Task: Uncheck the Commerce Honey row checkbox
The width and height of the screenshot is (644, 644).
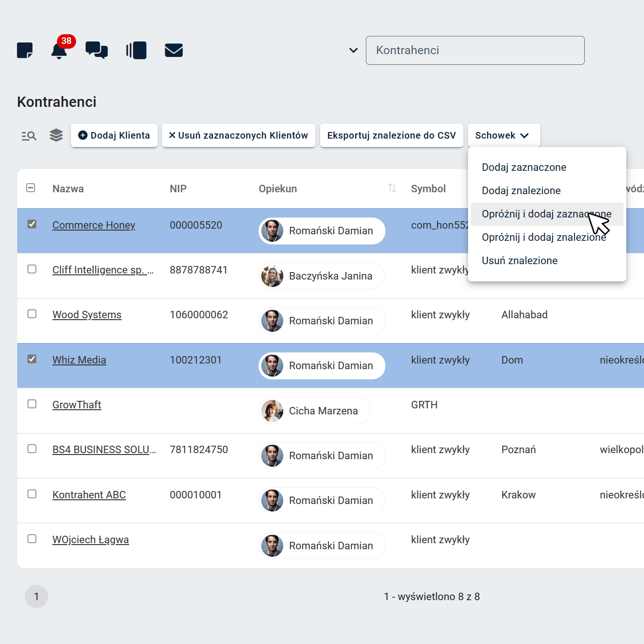Action: click(x=32, y=224)
